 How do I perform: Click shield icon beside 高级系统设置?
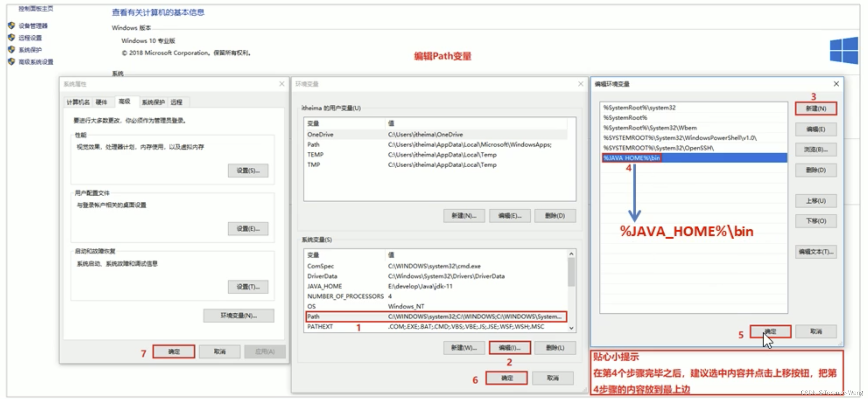11,62
